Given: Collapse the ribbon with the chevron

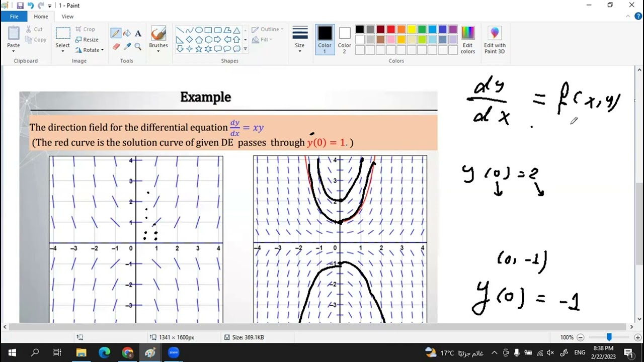Looking at the screenshot, I should (x=627, y=17).
